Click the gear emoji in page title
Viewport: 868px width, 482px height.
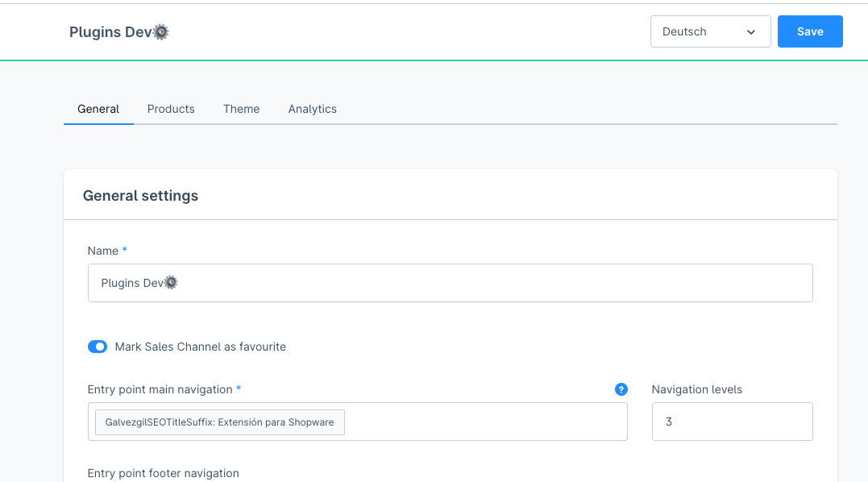tap(161, 32)
